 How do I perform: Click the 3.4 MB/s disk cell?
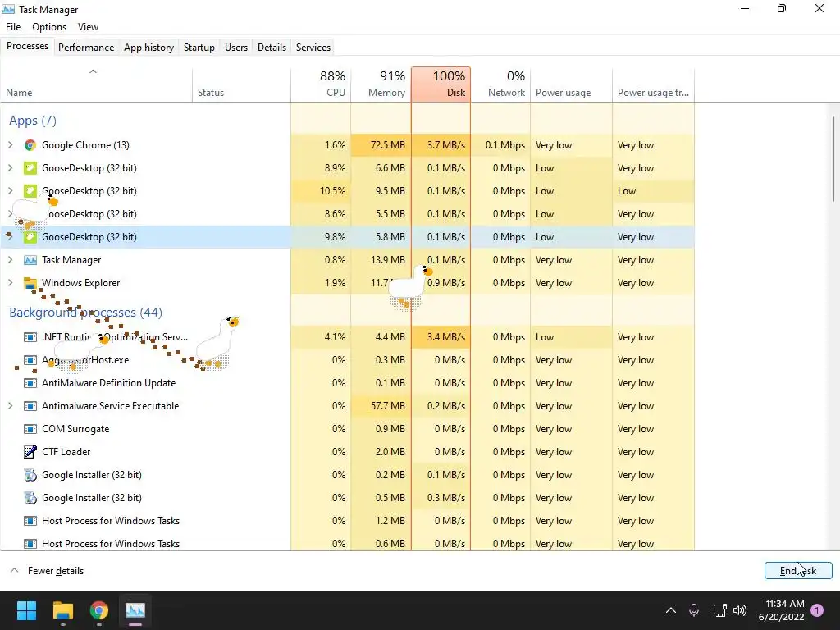[441, 337]
